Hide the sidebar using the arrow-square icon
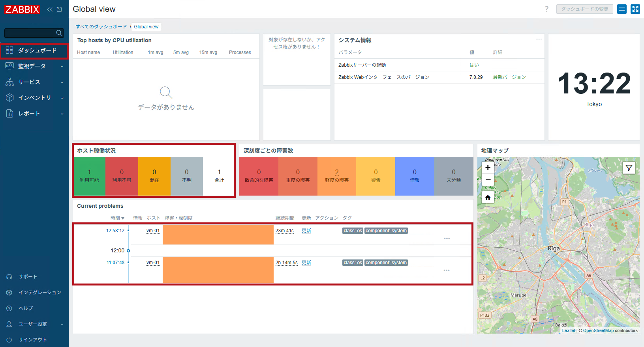 coord(59,9)
